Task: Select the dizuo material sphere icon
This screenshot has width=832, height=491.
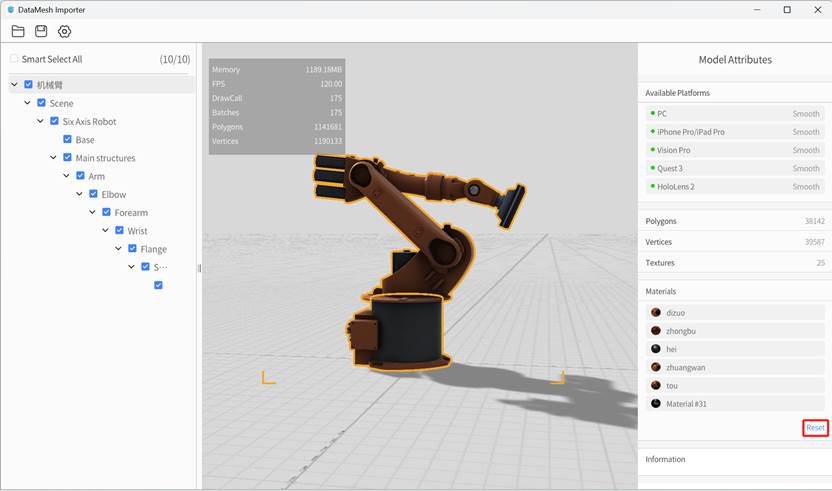Action: click(656, 313)
